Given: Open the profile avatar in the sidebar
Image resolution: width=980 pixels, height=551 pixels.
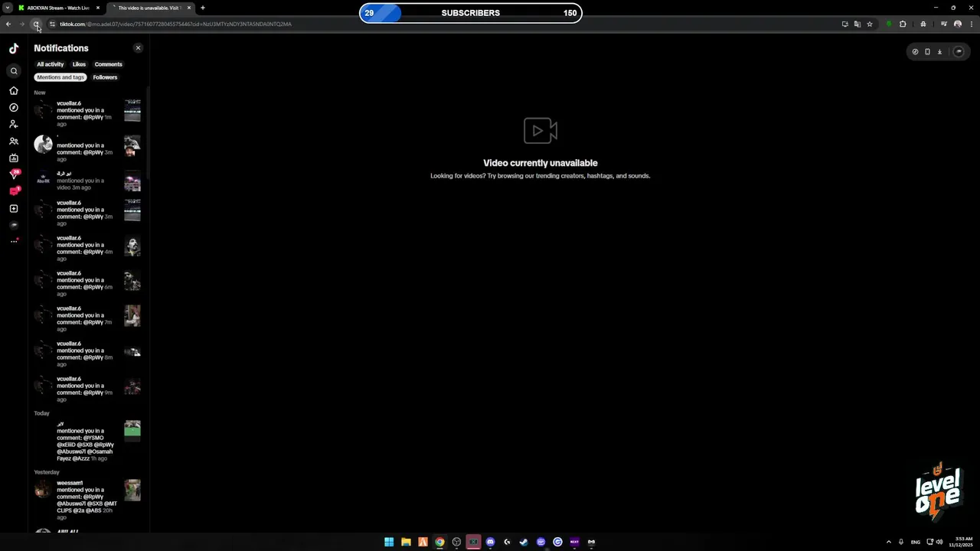Looking at the screenshot, I should point(14,225).
